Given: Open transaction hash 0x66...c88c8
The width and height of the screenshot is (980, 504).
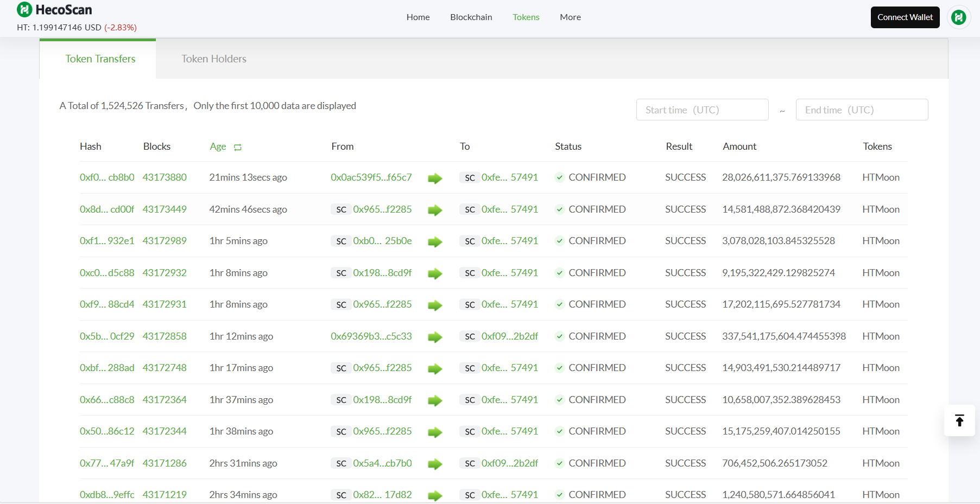Looking at the screenshot, I should click(107, 400).
